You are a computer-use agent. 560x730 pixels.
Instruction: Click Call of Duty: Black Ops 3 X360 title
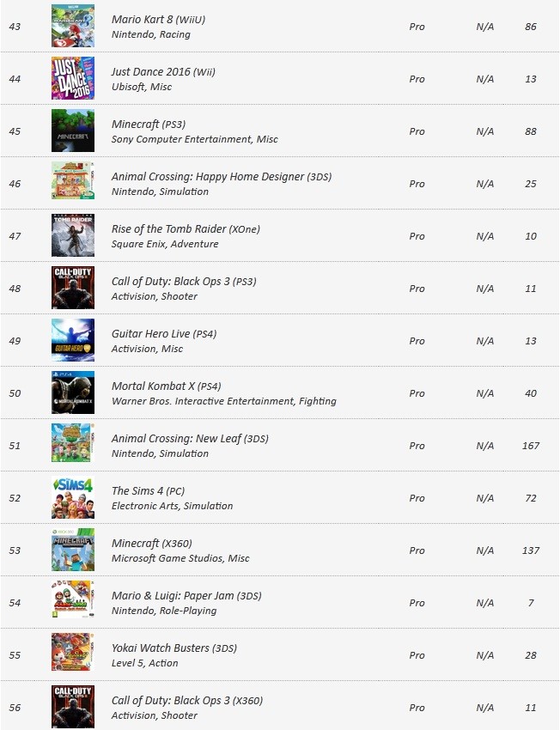[x=187, y=700]
